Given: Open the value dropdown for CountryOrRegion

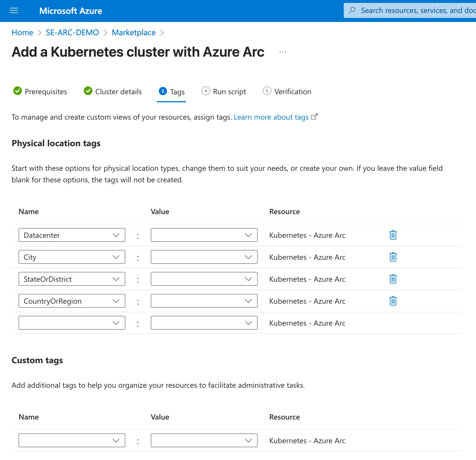Looking at the screenshot, I should pos(204,301).
